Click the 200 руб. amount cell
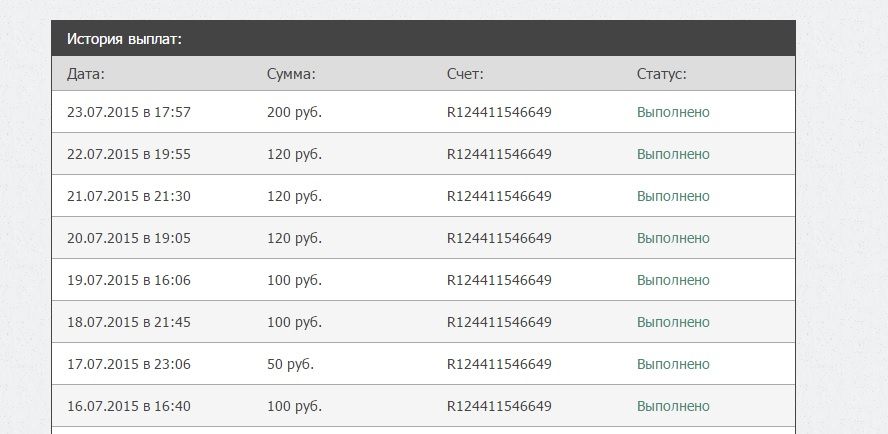The height and width of the screenshot is (434, 888). [x=294, y=112]
